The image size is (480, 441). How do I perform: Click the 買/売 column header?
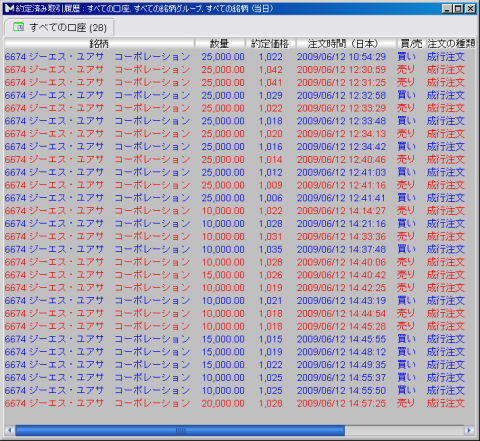(x=411, y=44)
